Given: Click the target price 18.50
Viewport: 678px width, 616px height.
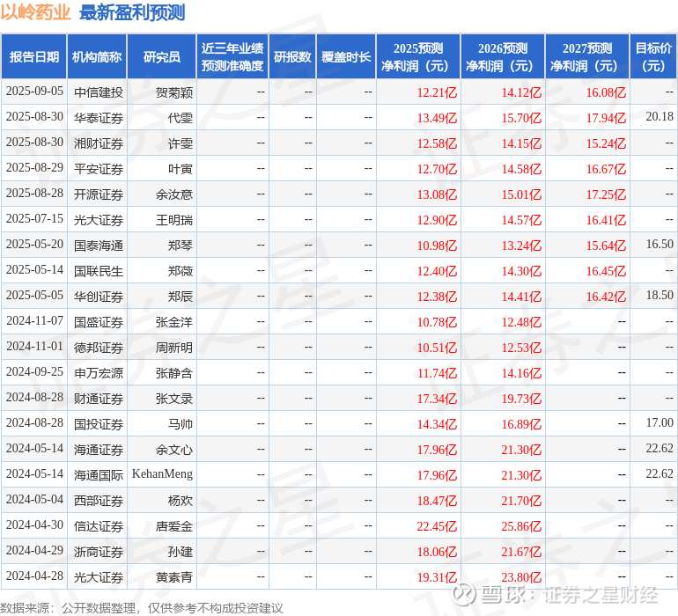Looking at the screenshot, I should tap(660, 295).
